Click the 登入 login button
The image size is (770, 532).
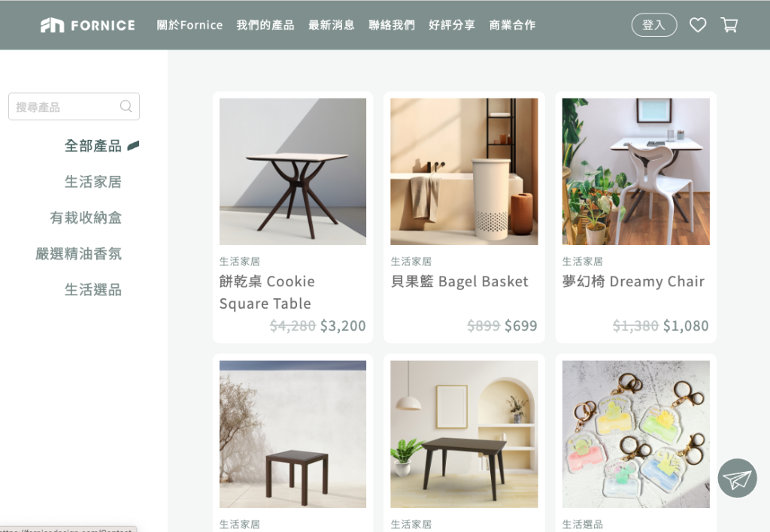click(654, 25)
